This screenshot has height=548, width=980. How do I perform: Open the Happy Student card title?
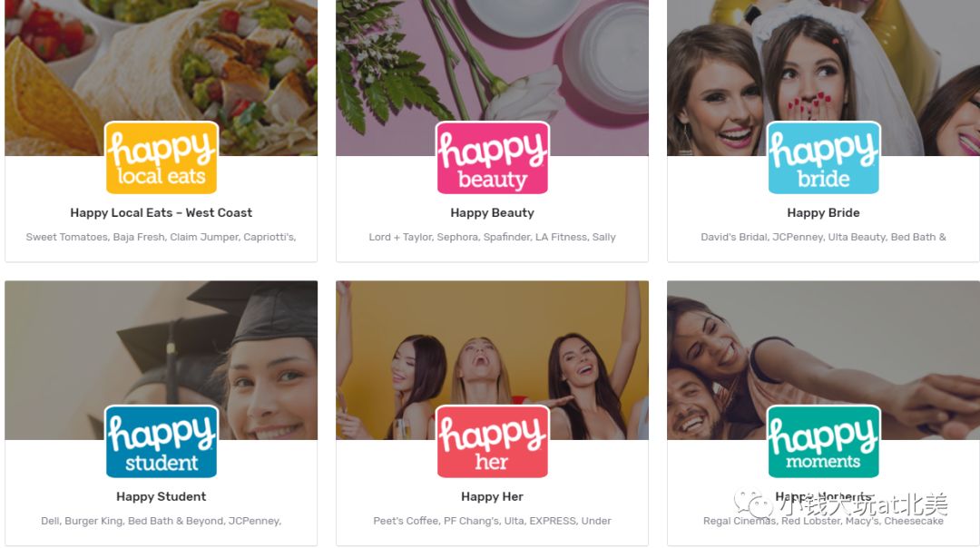pyautogui.click(x=162, y=496)
